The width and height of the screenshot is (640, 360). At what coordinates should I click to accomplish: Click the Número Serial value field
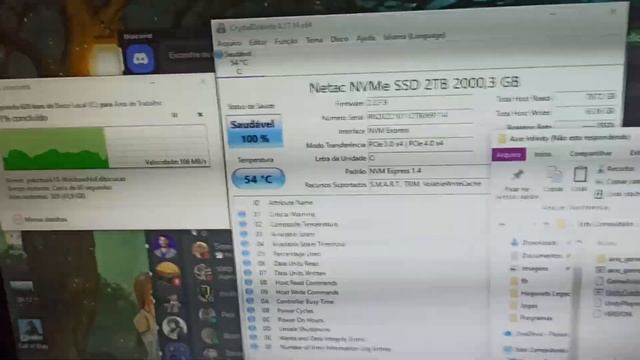pos(419,116)
